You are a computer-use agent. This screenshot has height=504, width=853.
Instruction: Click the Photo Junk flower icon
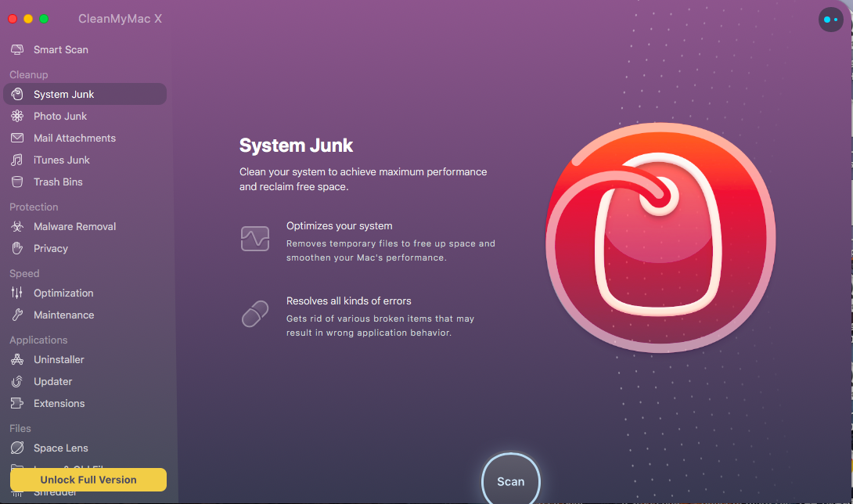pyautogui.click(x=17, y=116)
